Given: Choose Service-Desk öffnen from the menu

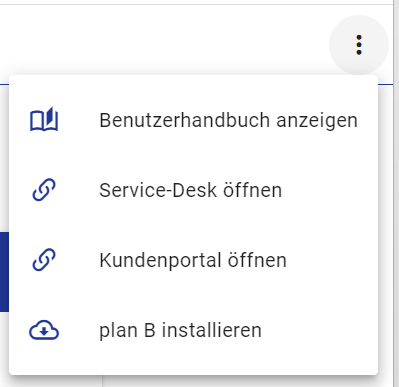Looking at the screenshot, I should point(193,190).
